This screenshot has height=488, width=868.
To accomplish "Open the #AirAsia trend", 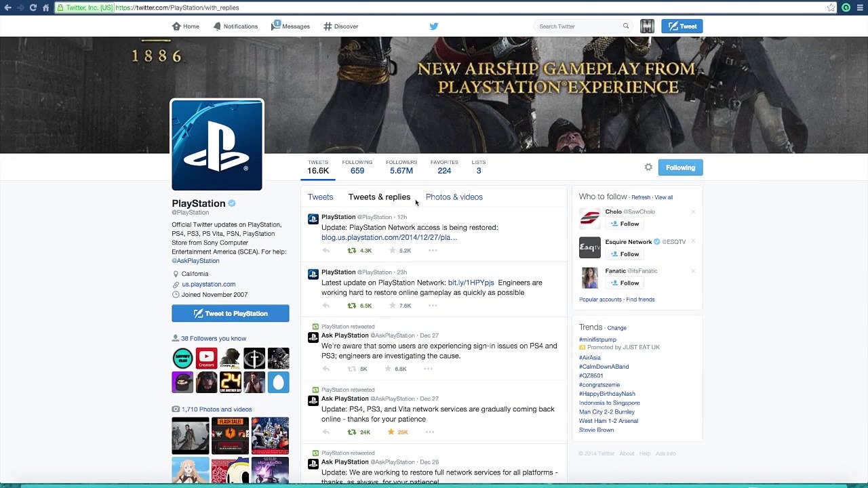I will (x=590, y=358).
